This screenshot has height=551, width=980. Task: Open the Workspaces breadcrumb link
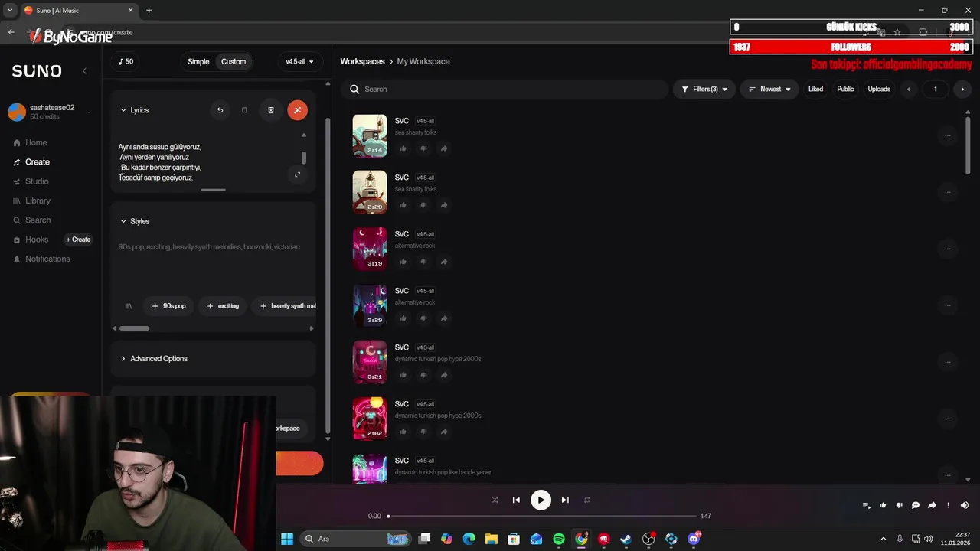pos(362,61)
